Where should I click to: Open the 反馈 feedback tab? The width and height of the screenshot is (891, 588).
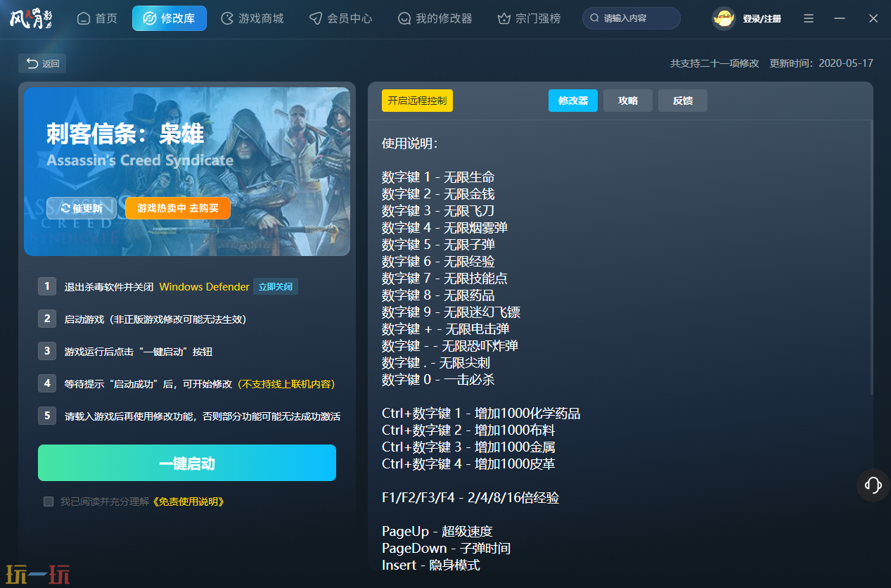tap(683, 101)
